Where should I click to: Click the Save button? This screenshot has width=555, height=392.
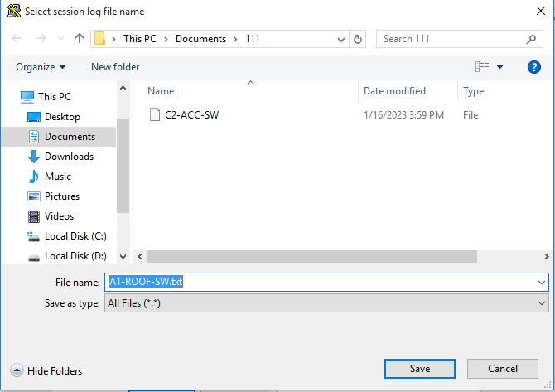pyautogui.click(x=419, y=369)
